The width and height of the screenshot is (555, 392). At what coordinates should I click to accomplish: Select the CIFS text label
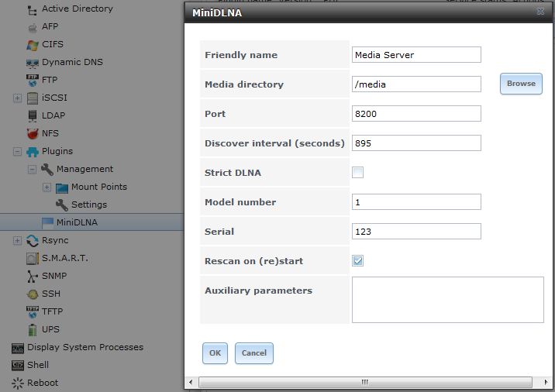pos(53,44)
